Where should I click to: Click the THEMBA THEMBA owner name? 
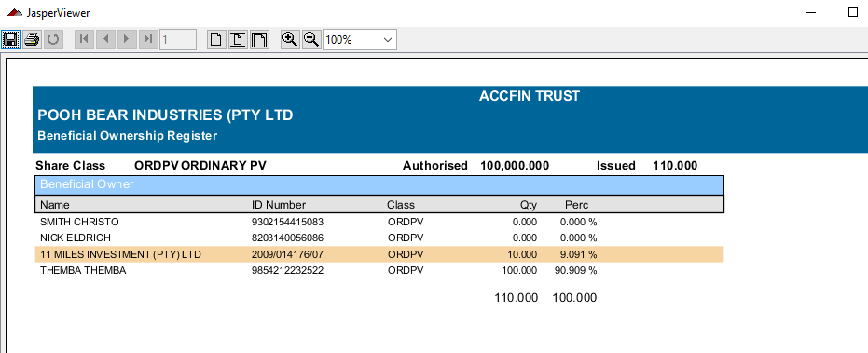[x=83, y=270]
